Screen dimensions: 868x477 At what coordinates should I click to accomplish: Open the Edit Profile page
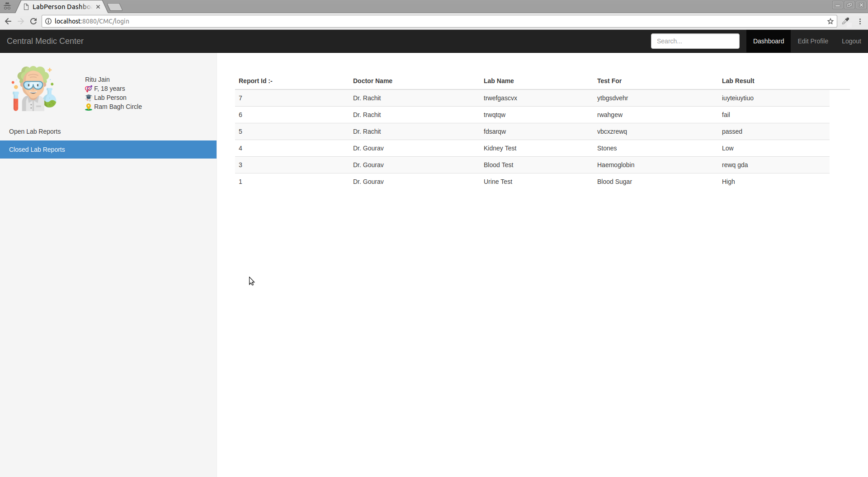pos(812,41)
